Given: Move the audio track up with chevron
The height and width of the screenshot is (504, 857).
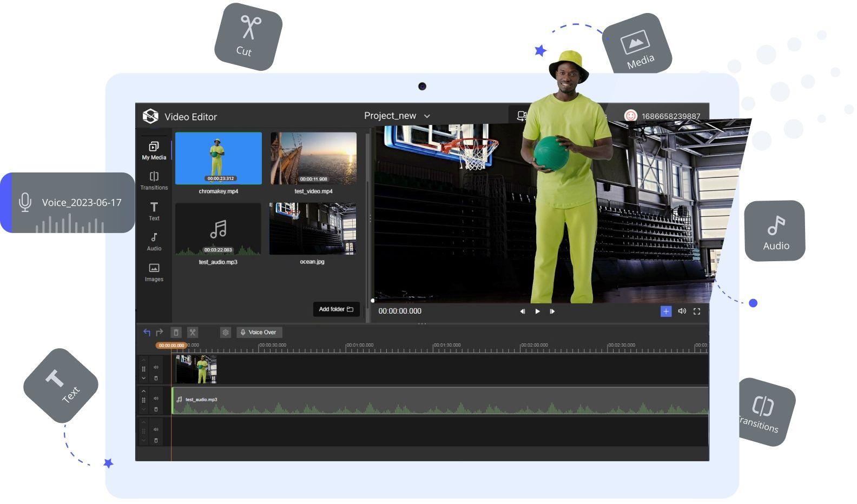Looking at the screenshot, I should [143, 391].
